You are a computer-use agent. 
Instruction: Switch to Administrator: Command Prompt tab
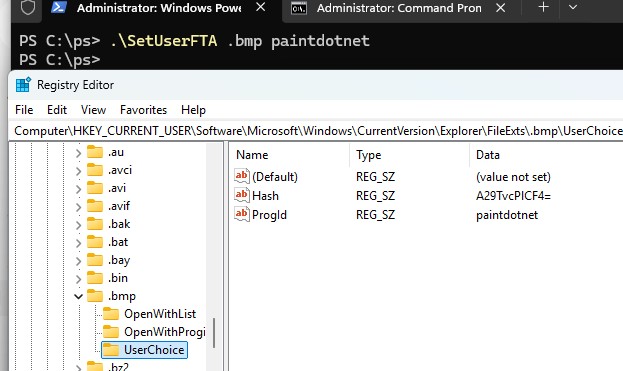coord(399,8)
